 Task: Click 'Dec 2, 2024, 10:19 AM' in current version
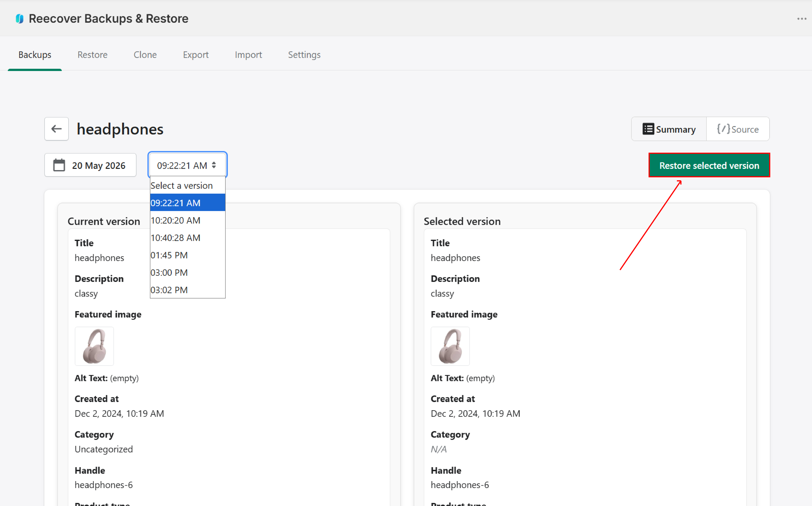tap(119, 413)
